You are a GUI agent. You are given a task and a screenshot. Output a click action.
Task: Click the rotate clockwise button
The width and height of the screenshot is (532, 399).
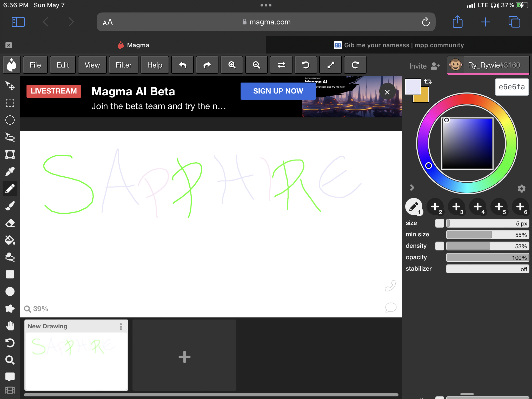(355, 65)
